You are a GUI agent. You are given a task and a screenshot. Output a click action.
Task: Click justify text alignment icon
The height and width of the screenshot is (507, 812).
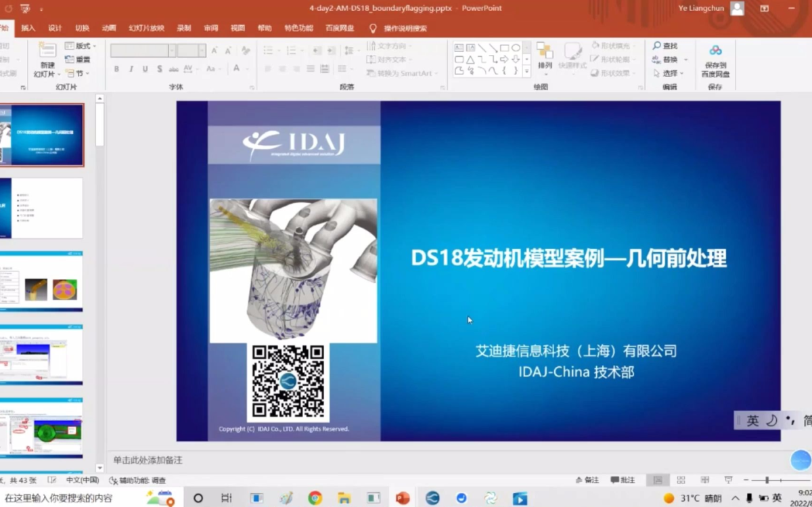311,69
